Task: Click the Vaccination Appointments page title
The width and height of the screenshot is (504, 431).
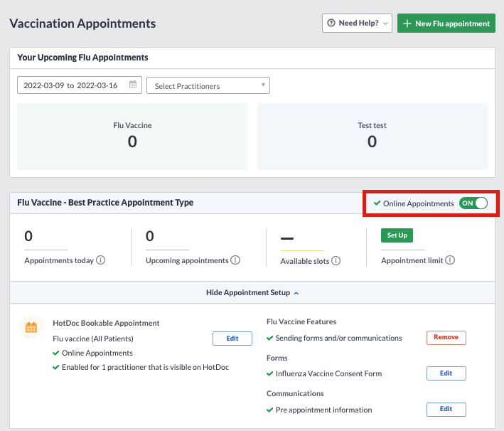Action: [82, 23]
